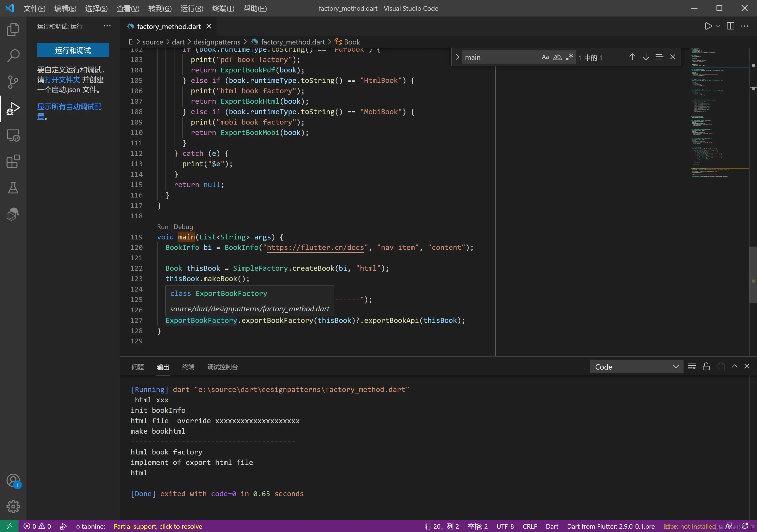Open the Source Control view
The height and width of the screenshot is (532, 757).
pos(13,82)
